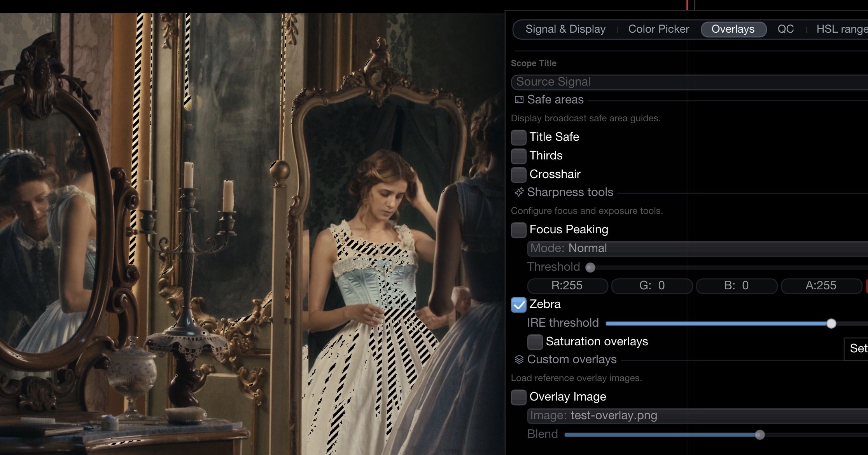Screen dimensions: 868x455
Task: Enable the Overlay Image checkbox
Action: (x=518, y=397)
